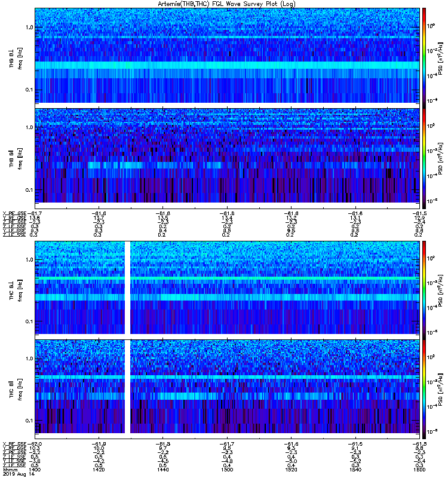448x478 pixels.
Task: Click the '0.1' frequency tick of THB B⊥ panel
Action: coord(29,90)
